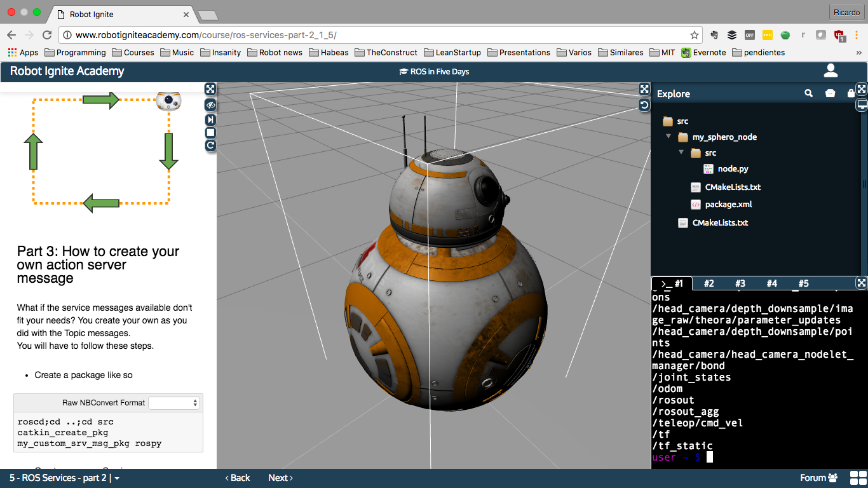Click the monitor icon beside Explore
The image size is (868, 488).
[x=862, y=105]
